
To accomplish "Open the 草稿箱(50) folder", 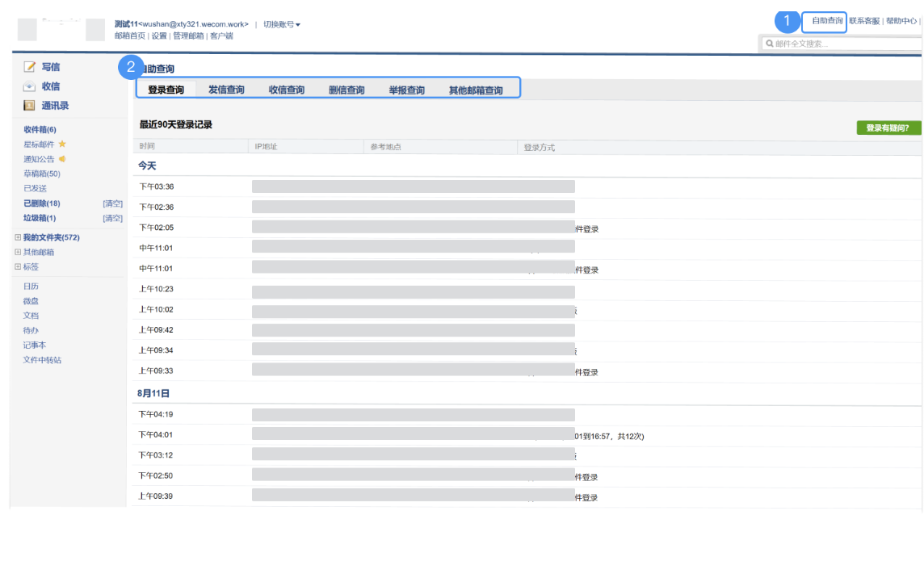I will (x=42, y=174).
